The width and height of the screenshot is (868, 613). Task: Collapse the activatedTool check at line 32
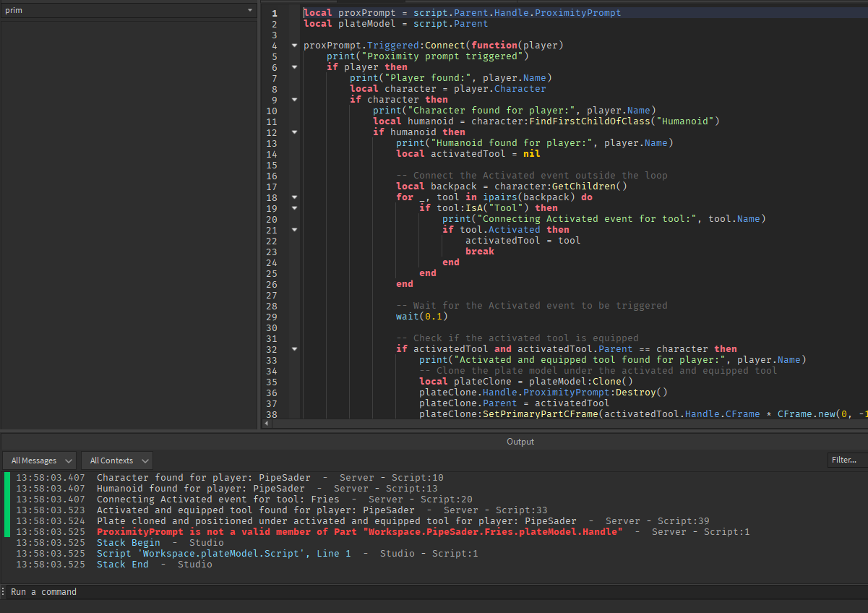click(294, 348)
